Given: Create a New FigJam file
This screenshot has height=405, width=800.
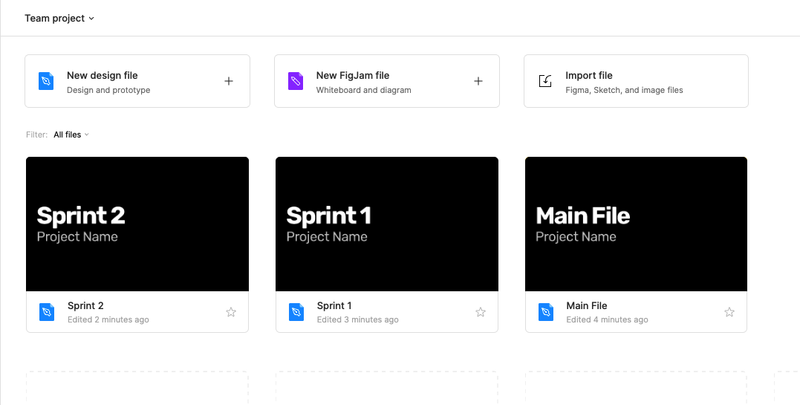Looking at the screenshot, I should point(387,81).
